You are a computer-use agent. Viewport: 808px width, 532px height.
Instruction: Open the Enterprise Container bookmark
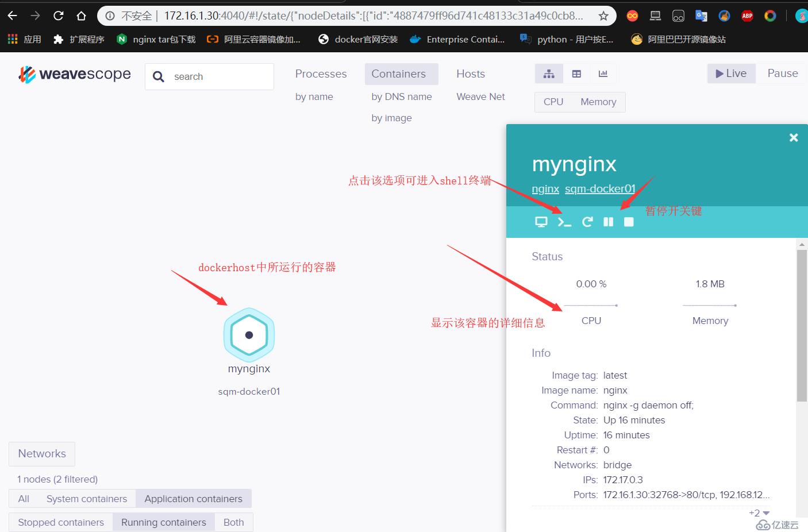(457, 39)
